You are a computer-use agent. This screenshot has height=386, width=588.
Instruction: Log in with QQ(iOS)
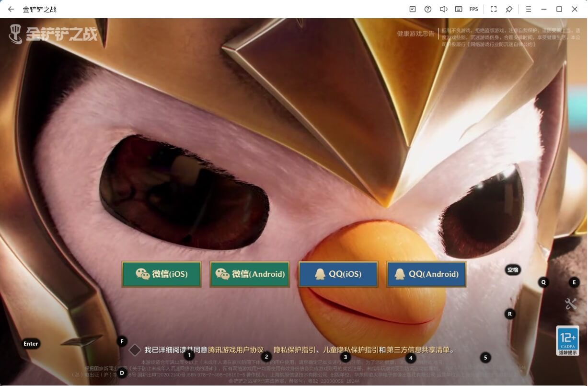click(338, 274)
